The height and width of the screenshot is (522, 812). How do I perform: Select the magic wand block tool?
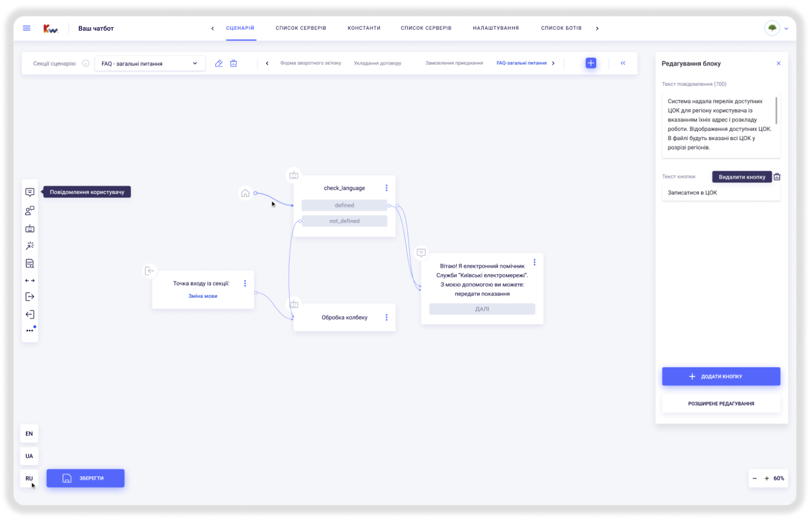point(30,246)
